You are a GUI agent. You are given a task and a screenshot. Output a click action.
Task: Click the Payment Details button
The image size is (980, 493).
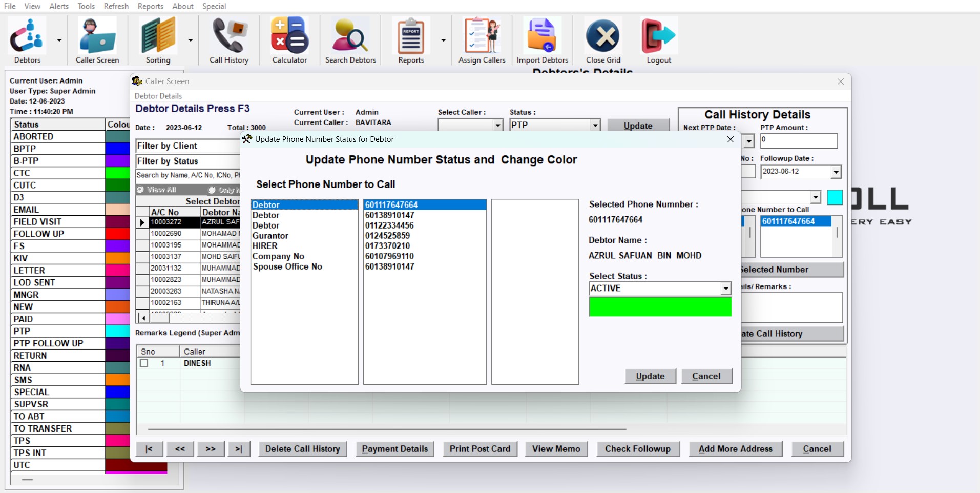[x=394, y=449]
